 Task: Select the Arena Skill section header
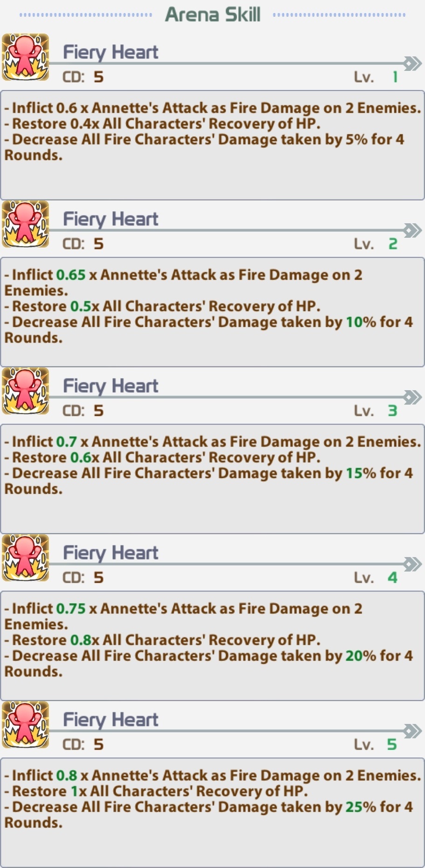pos(212,14)
